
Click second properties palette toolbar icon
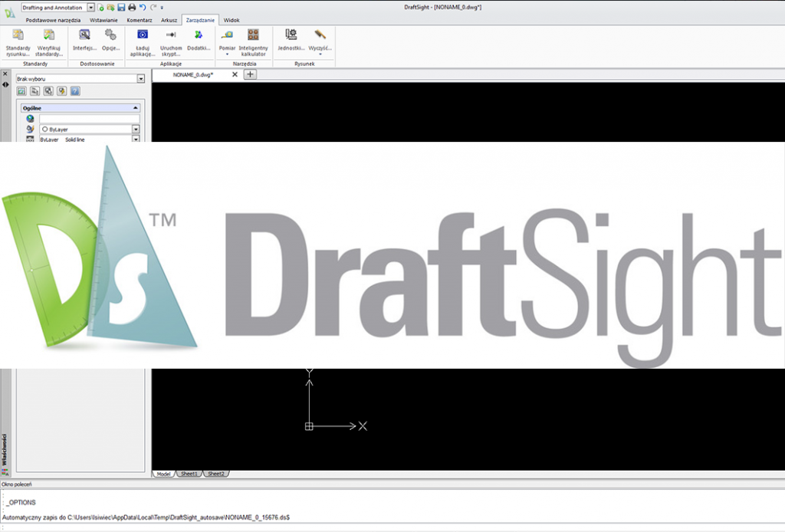point(34,91)
